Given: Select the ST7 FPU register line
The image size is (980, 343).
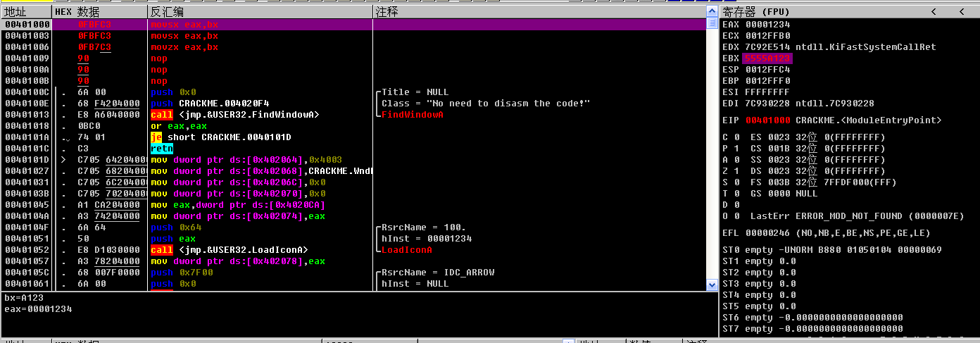Looking at the screenshot, I should 812,329.
